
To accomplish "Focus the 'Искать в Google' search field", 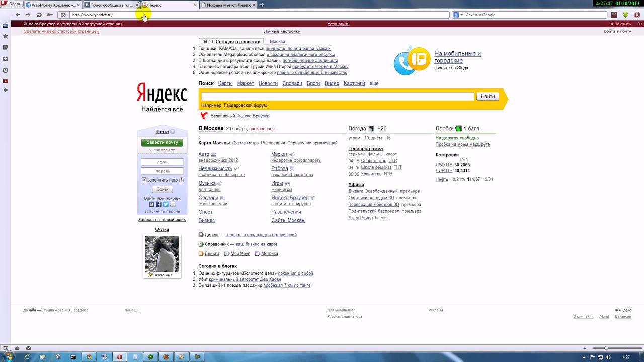I will tap(535, 15).
